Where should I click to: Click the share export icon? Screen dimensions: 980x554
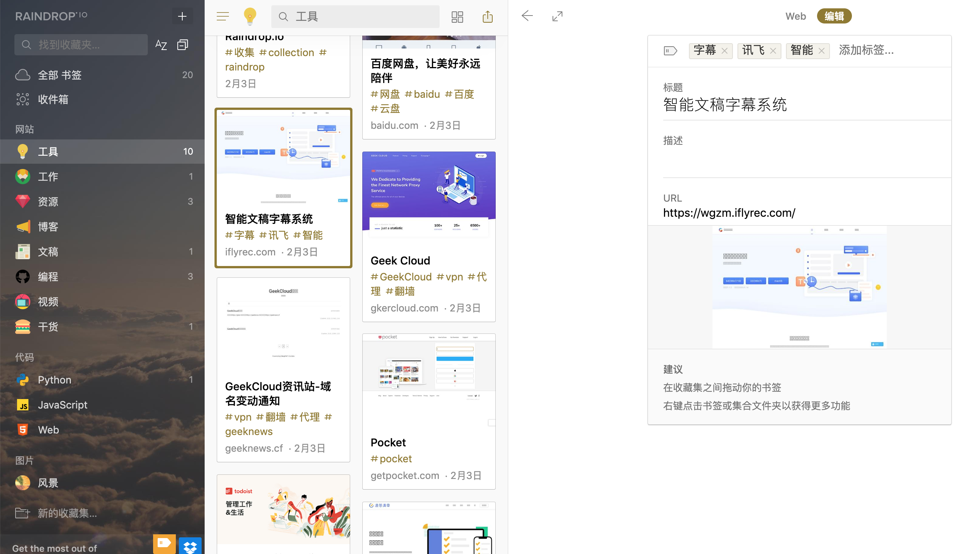[488, 17]
